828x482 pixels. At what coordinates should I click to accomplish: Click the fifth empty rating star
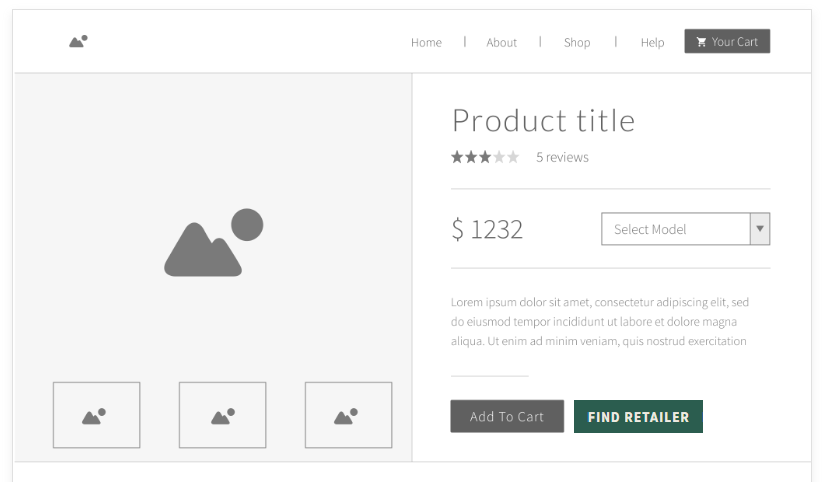(x=513, y=157)
